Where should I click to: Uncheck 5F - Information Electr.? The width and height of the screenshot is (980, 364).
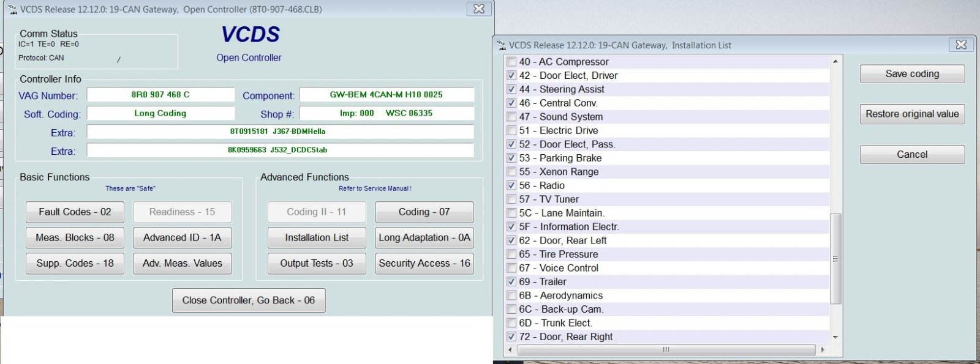click(511, 227)
